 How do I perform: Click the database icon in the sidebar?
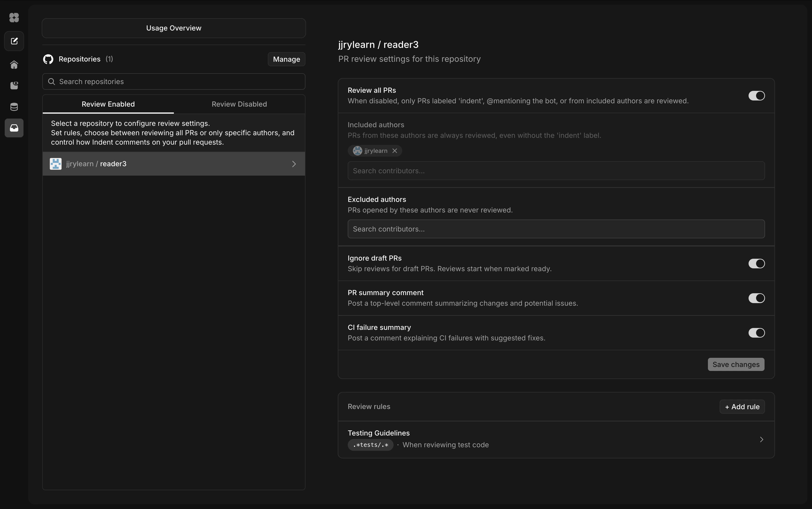[x=14, y=107]
